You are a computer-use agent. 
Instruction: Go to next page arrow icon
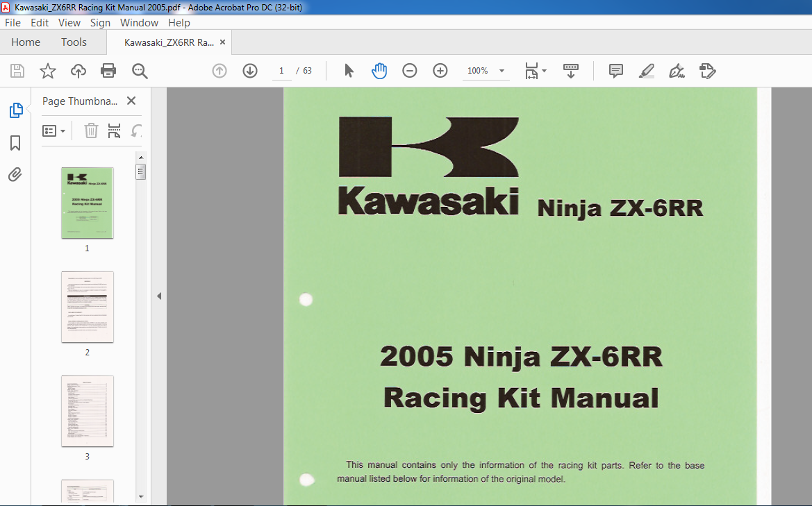pos(250,71)
